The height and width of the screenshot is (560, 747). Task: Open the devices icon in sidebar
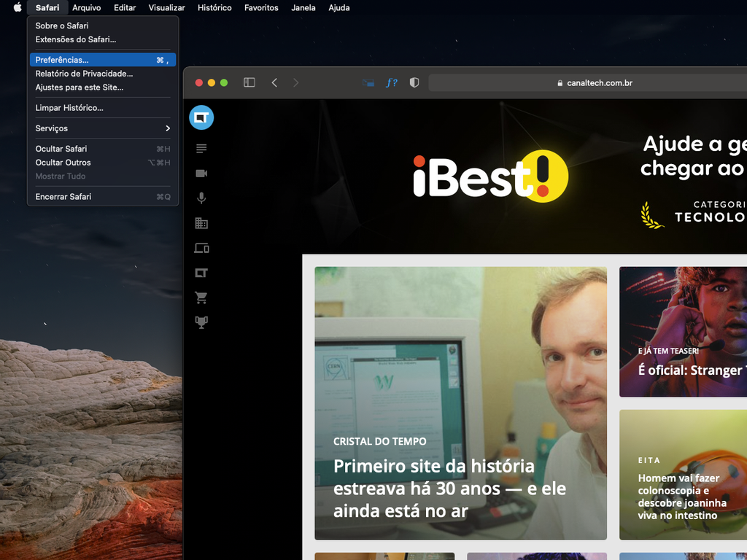click(x=201, y=248)
